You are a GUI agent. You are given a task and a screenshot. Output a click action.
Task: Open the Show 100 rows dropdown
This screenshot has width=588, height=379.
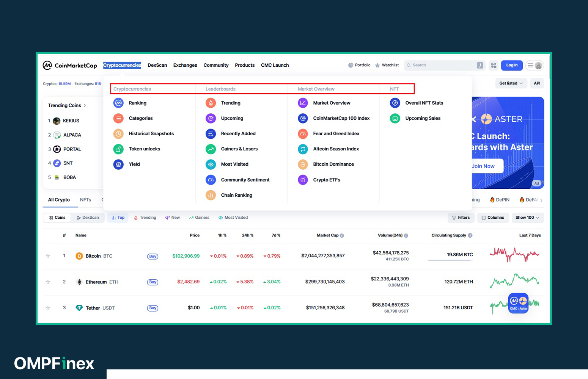[x=528, y=218]
